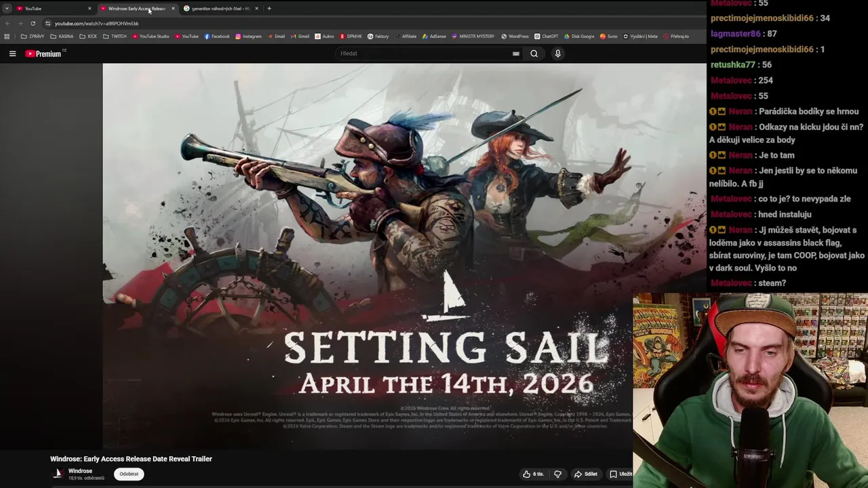This screenshot has width=868, height=488.
Task: Close the first YouTube tab
Action: [x=90, y=8]
